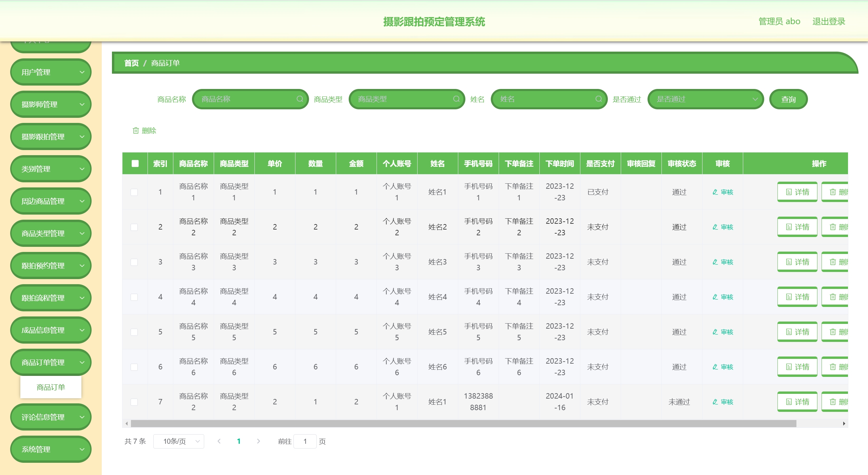Image resolution: width=868 pixels, height=475 pixels.
Task: Click the trash 删除 icon above table
Action: point(136,131)
